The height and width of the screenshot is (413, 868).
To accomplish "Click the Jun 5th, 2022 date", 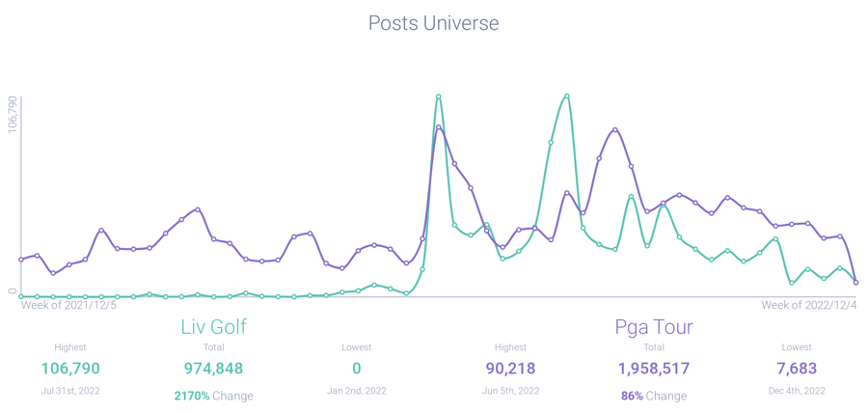I will click(508, 391).
